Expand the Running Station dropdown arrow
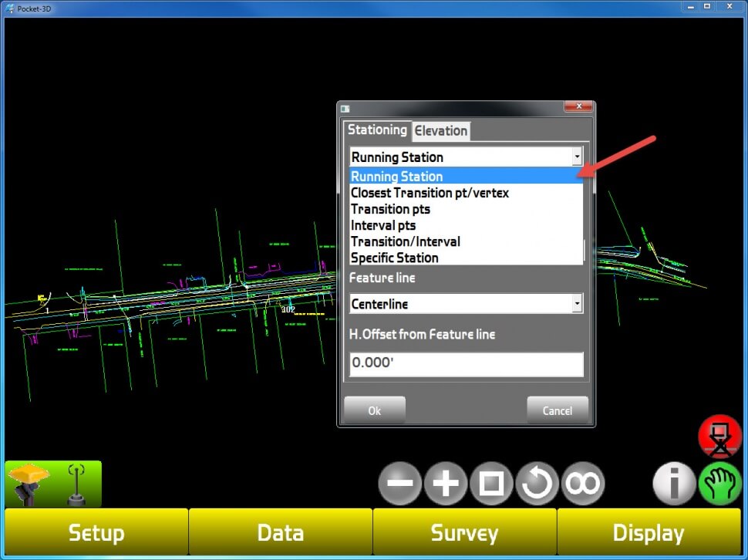Image resolution: width=748 pixels, height=560 pixels. 576,157
